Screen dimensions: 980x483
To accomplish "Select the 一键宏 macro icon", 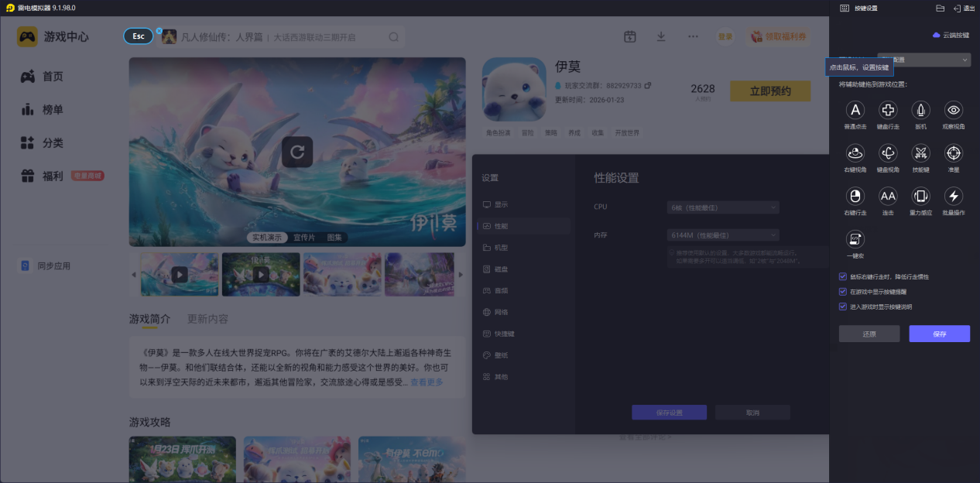I will pos(855,239).
